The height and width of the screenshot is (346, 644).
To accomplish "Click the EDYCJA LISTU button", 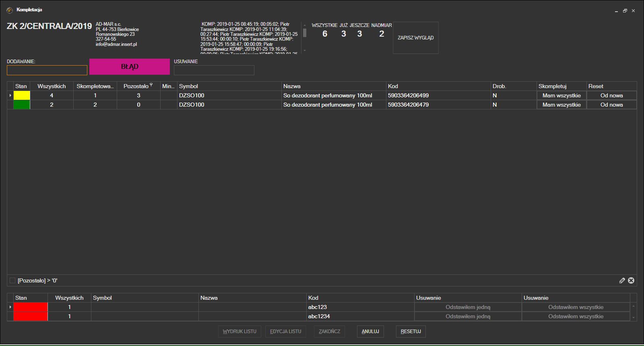I will pos(285,332).
